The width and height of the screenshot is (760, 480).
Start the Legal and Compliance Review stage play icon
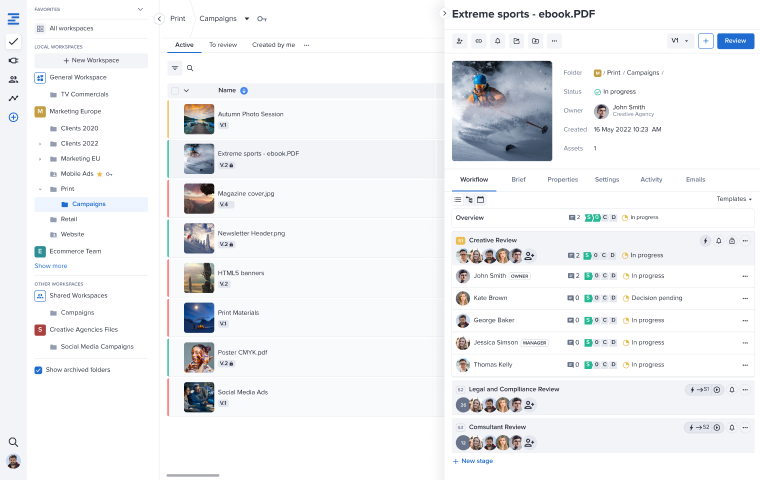point(718,389)
